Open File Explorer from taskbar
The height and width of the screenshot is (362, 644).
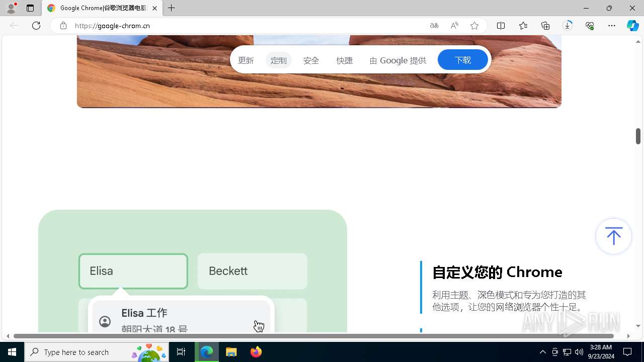(x=231, y=352)
